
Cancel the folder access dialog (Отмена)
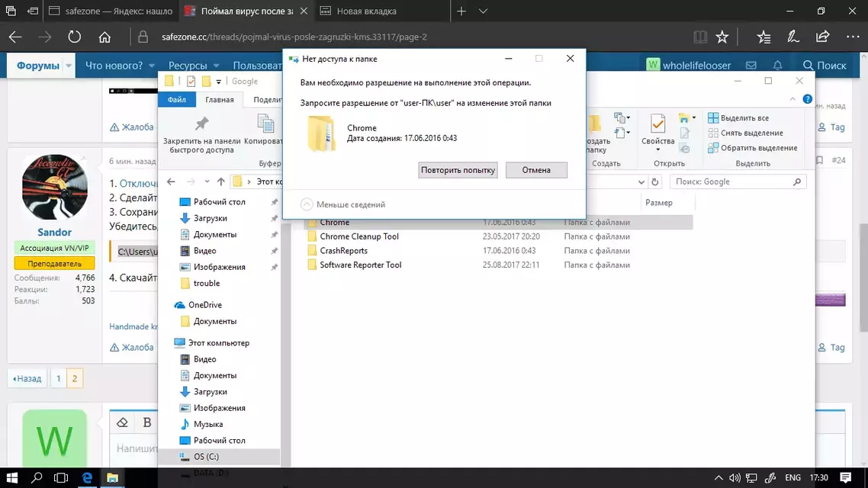536,170
